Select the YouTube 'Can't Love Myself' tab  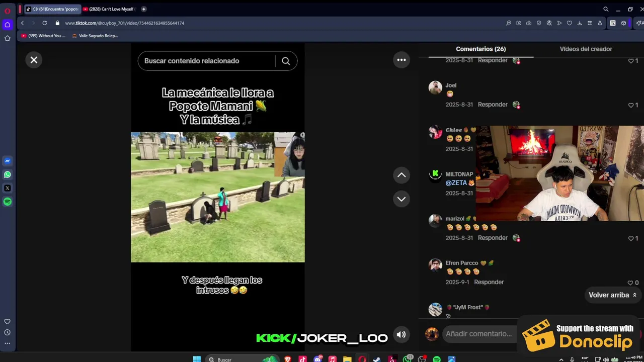110,9
